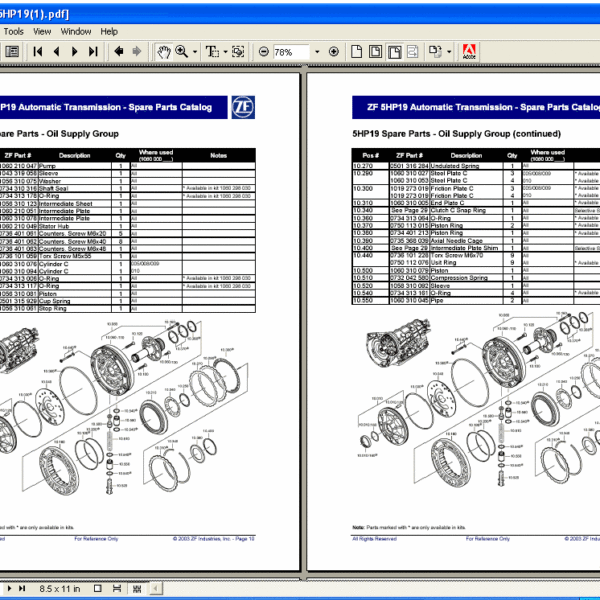Switch to Continuous Facing layout
This screenshot has height=600, width=600.
click(137, 588)
